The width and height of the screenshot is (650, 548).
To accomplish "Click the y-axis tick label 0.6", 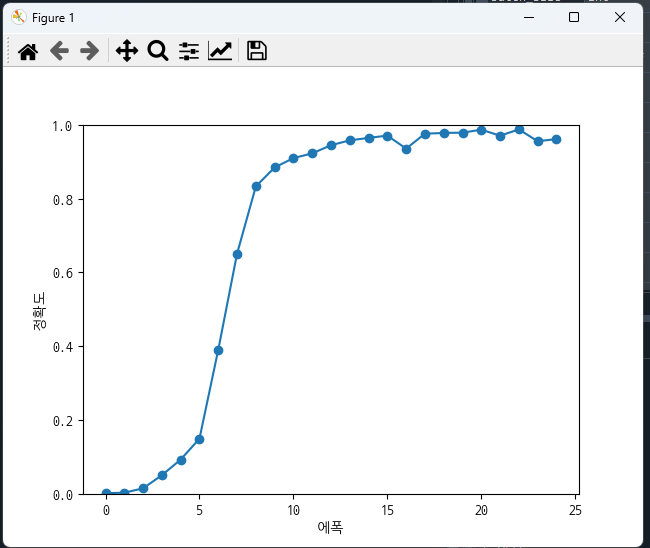I will click(x=62, y=273).
